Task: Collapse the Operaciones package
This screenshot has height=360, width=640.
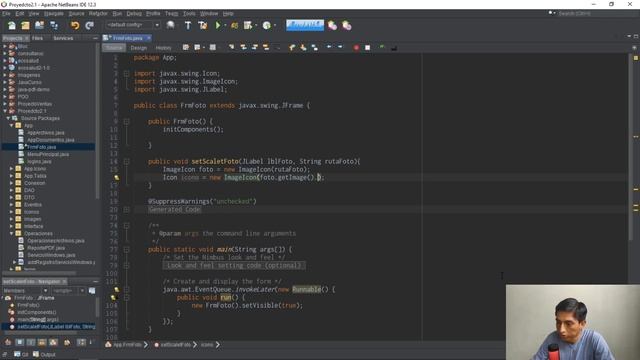Action: 11,233
